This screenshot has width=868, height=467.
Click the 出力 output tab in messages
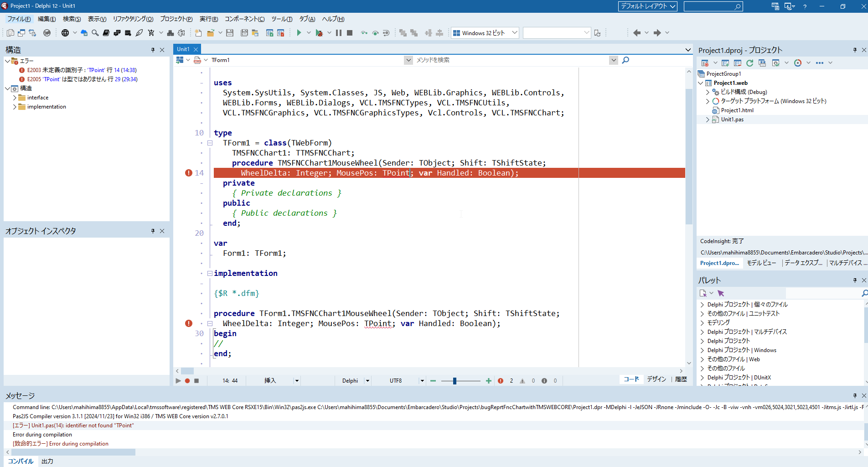tap(47, 461)
